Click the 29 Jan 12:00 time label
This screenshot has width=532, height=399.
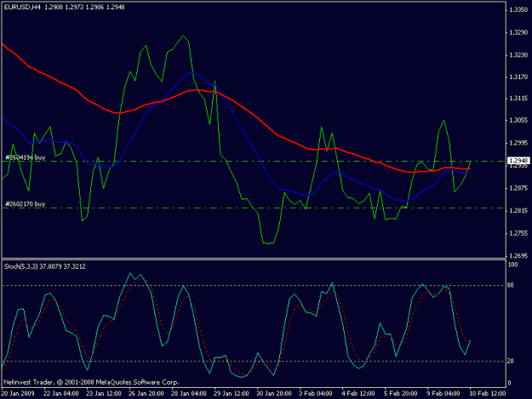click(232, 394)
